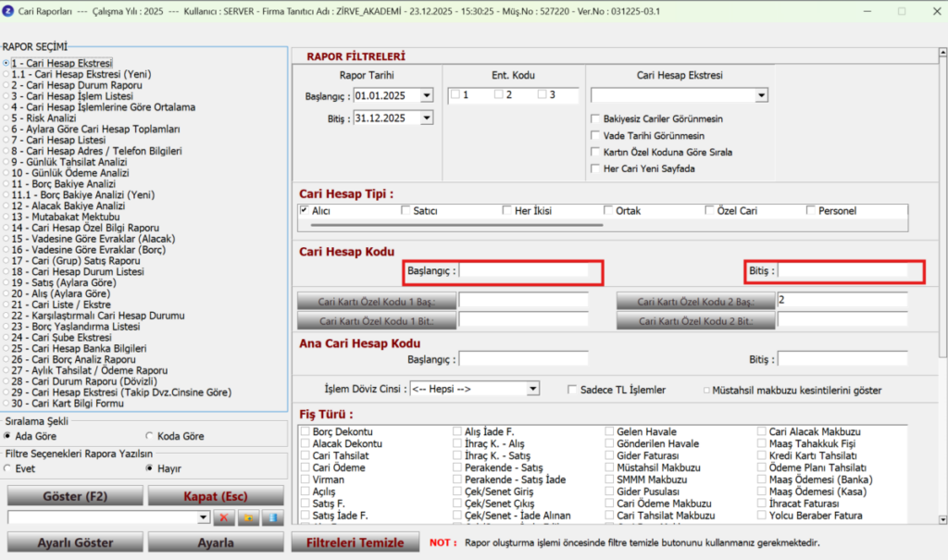Open the Başlangıç date dropdown
The width and height of the screenshot is (948, 560).
(427, 95)
